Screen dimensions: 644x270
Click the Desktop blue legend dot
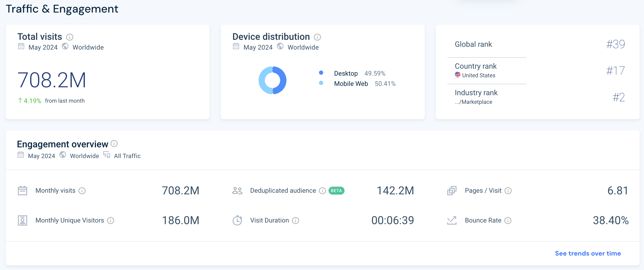click(321, 73)
